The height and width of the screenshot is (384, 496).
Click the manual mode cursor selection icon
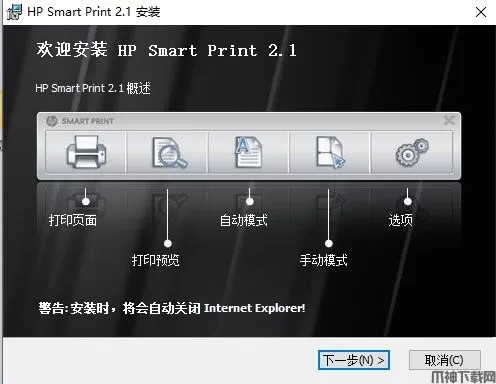tap(330, 152)
